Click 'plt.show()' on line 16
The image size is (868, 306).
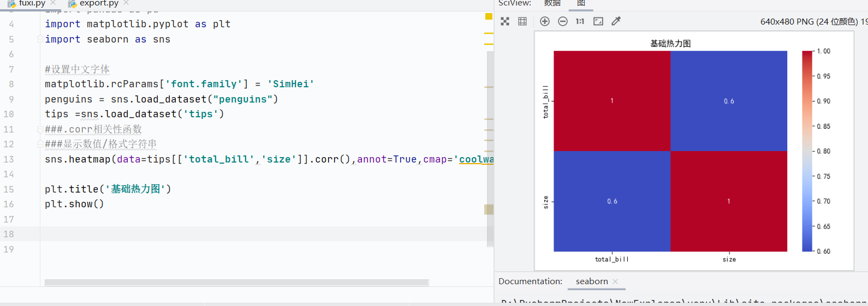74,204
